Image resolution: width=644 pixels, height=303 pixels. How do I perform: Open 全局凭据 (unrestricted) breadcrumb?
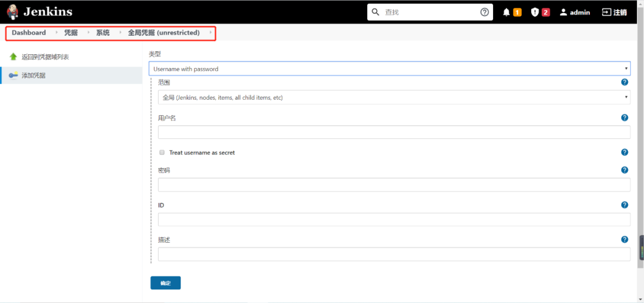click(x=164, y=33)
